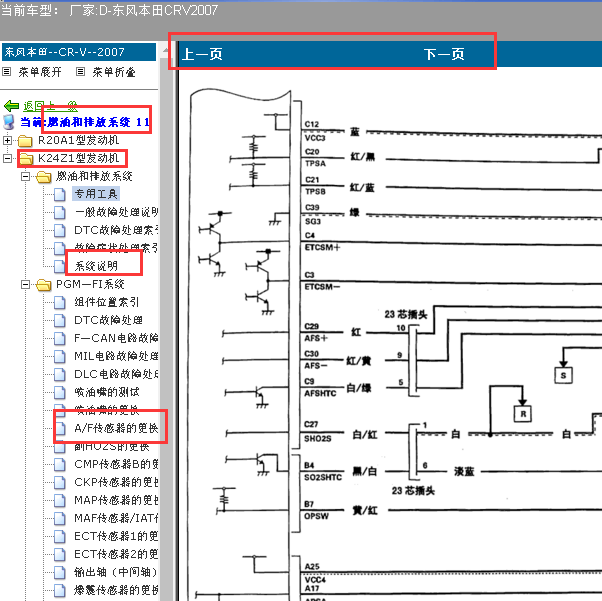Screen dimensions: 602x601
Task: Click the page icon beside ECT传感器2
Action: 60,555
